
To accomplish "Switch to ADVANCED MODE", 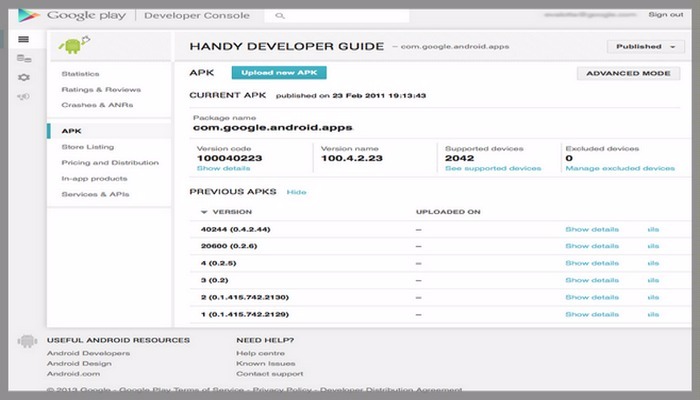I will 626,73.
